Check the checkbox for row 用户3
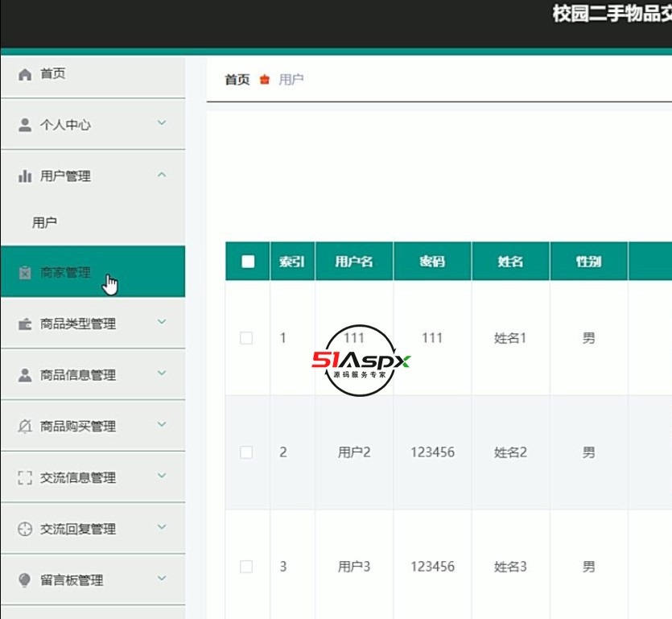Screen dimensions: 672x619 click(x=246, y=567)
